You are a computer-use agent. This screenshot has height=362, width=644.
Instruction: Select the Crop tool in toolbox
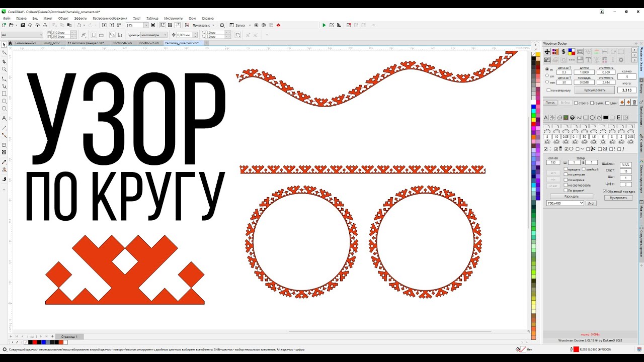click(x=5, y=61)
